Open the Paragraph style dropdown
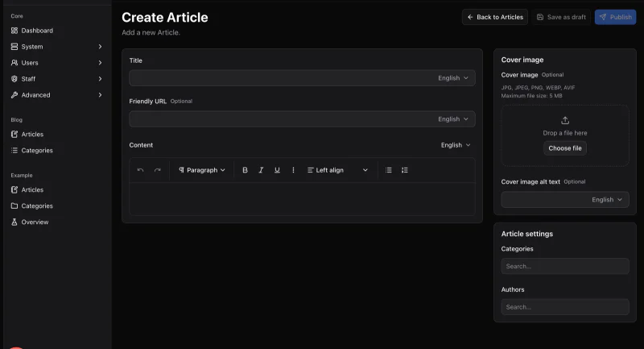This screenshot has width=644, height=349. [x=202, y=170]
